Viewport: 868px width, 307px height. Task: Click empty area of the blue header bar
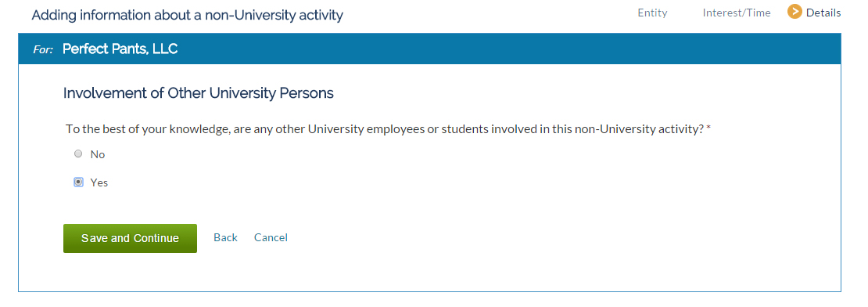pos(498,49)
